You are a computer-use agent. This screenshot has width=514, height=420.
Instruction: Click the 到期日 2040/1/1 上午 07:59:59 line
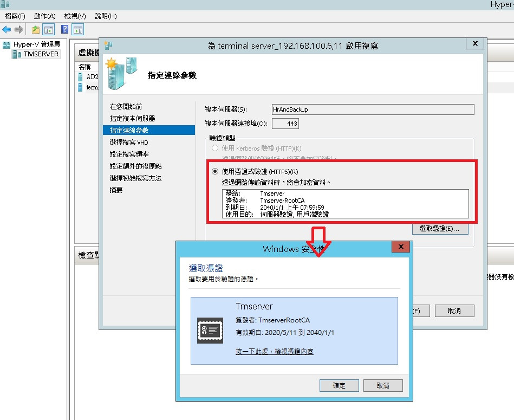click(x=275, y=208)
